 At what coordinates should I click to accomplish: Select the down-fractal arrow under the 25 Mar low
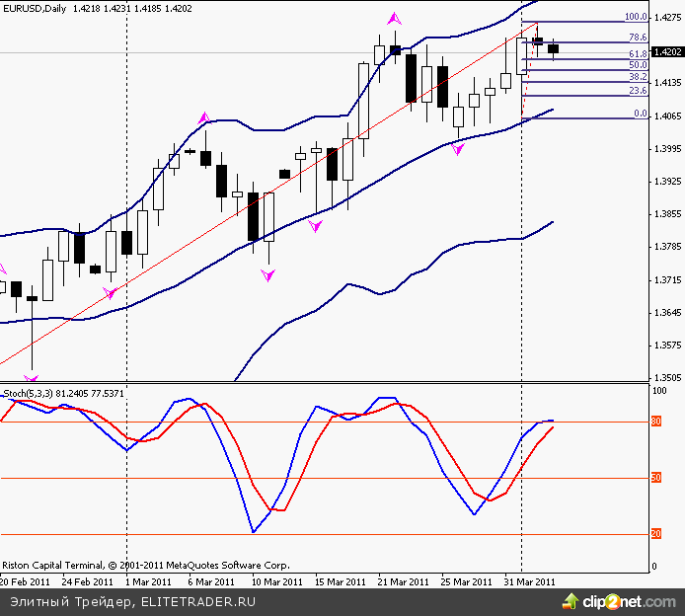click(x=457, y=148)
